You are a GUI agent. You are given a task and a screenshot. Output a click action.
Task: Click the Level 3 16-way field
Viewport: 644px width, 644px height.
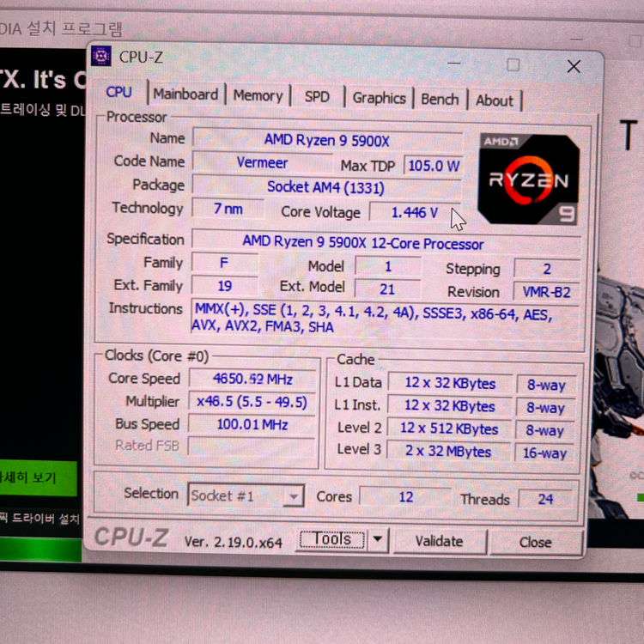(544, 453)
